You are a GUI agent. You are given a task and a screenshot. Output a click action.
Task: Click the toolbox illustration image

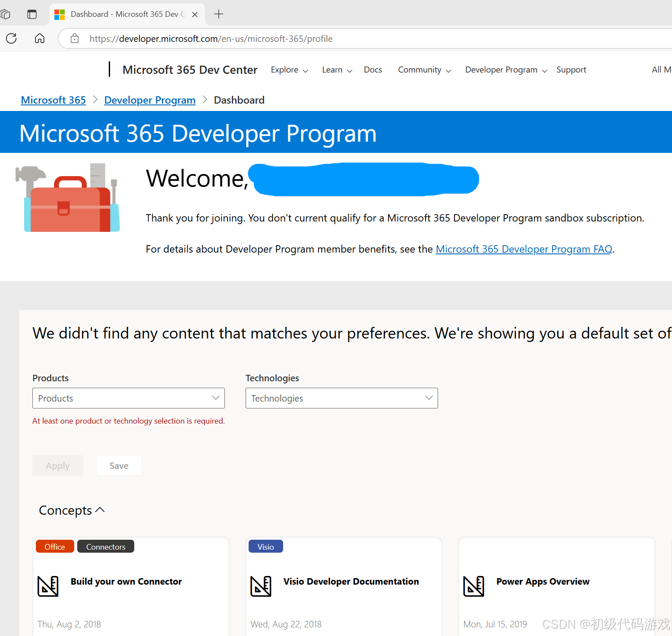(x=68, y=198)
